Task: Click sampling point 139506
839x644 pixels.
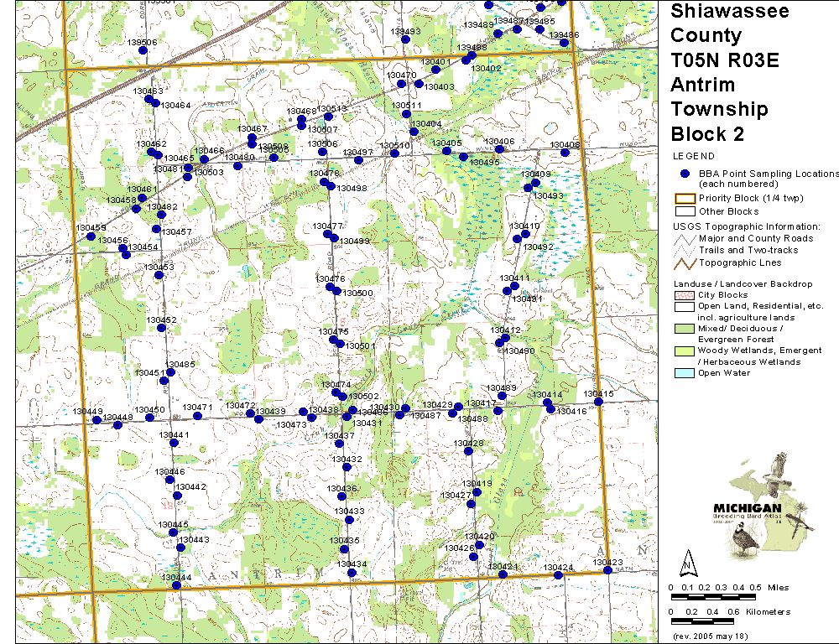Action: [x=143, y=51]
